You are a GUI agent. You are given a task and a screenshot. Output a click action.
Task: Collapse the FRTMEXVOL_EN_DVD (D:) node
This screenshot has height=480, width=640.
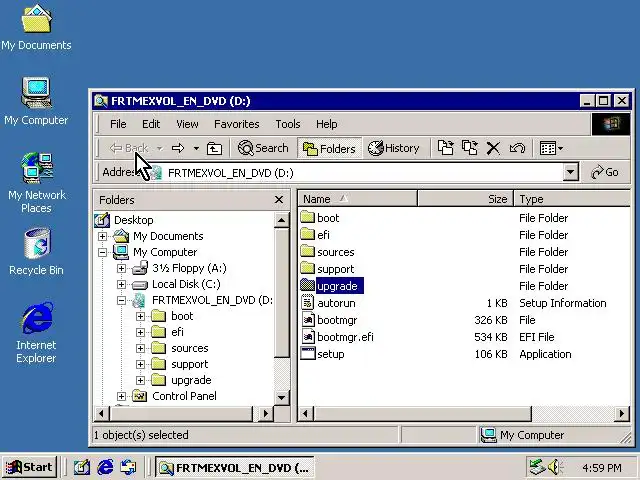(x=121, y=300)
